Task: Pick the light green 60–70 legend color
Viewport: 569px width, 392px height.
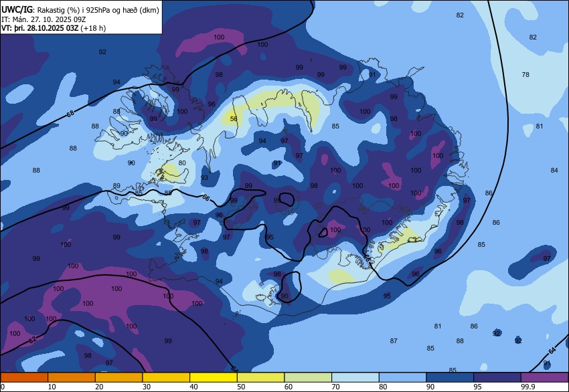Action: (308, 377)
